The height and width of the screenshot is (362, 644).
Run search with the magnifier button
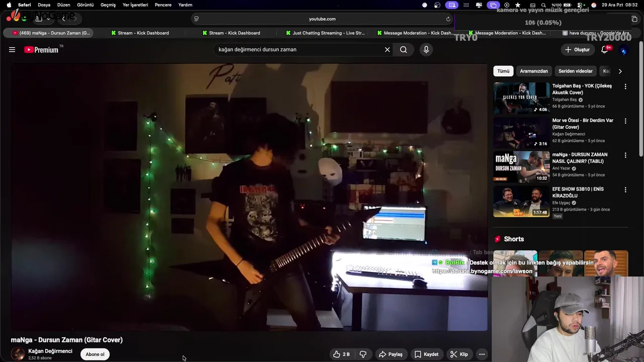click(x=404, y=50)
